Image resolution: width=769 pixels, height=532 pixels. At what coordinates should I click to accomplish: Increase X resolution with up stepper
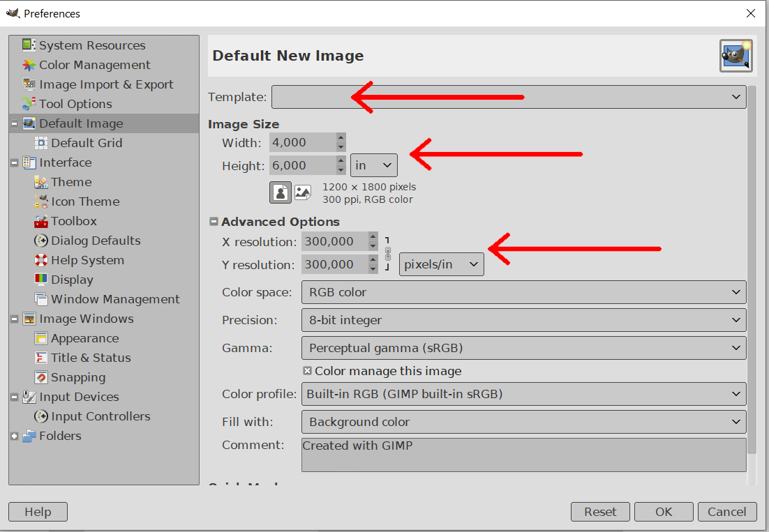(373, 236)
